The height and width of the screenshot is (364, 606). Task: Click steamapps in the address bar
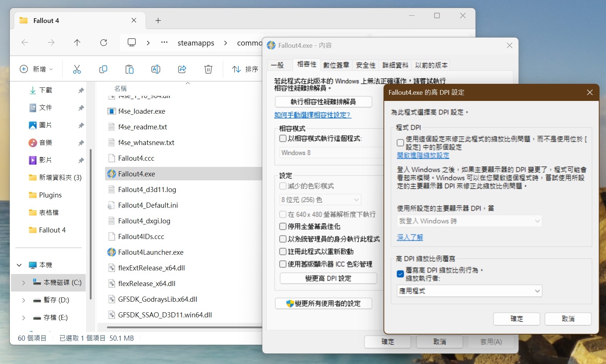point(196,43)
